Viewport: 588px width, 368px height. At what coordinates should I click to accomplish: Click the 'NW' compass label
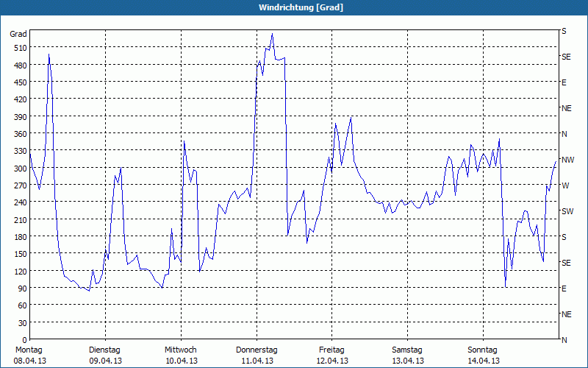[568, 160]
